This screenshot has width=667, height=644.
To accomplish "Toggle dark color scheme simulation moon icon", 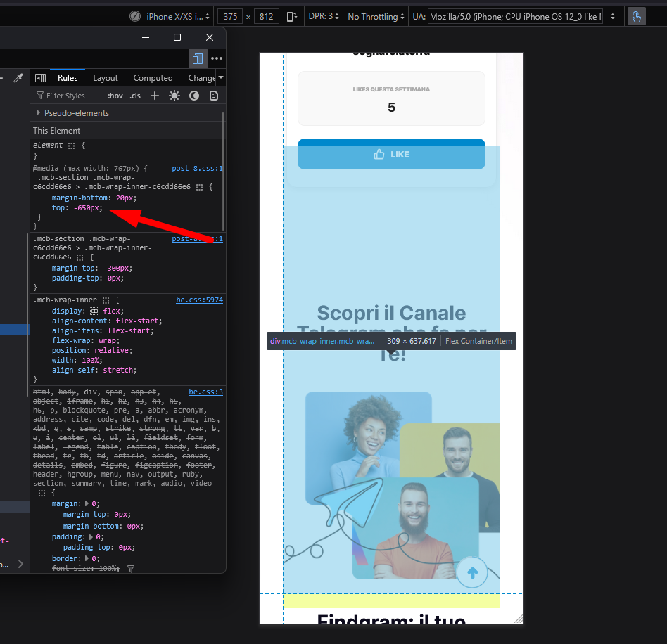I will [194, 96].
